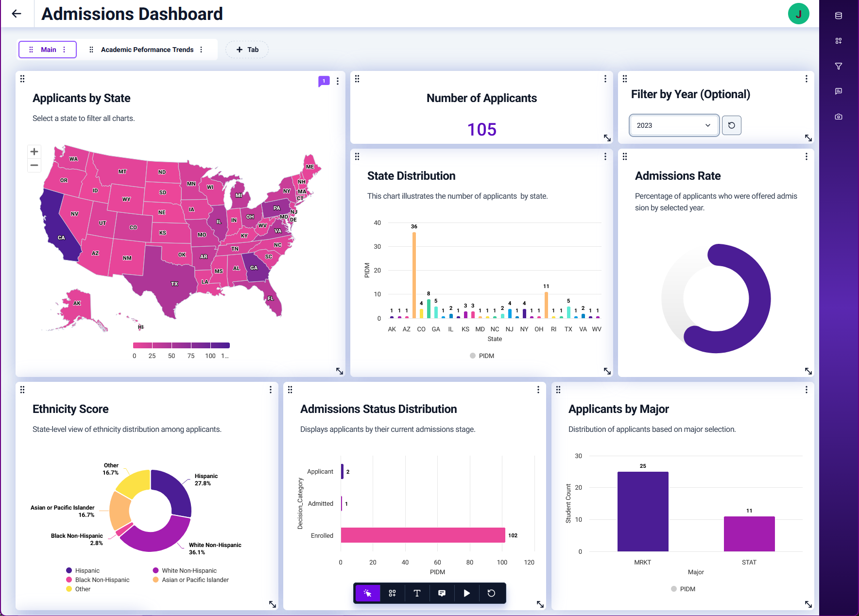
Task: Click the camera snapshot icon in sidebar
Action: 838,117
